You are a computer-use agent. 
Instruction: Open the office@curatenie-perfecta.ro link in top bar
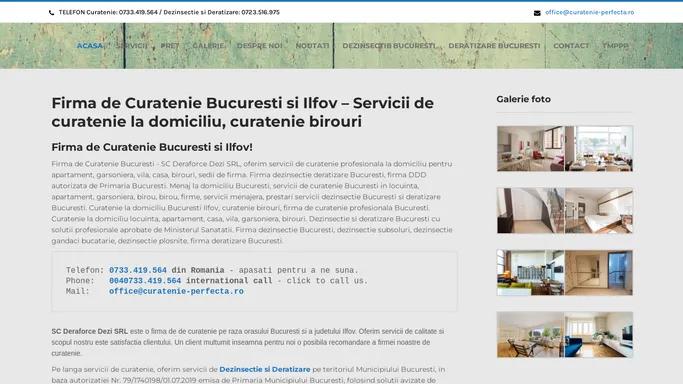(x=589, y=12)
